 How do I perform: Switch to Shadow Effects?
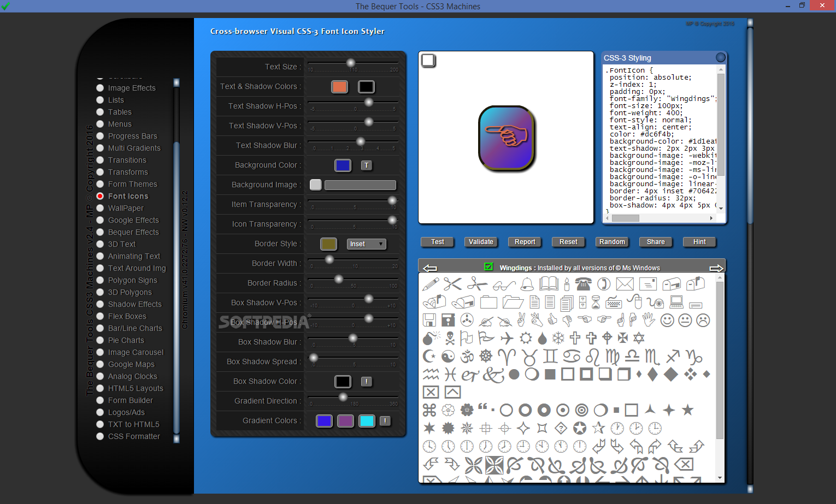click(135, 304)
